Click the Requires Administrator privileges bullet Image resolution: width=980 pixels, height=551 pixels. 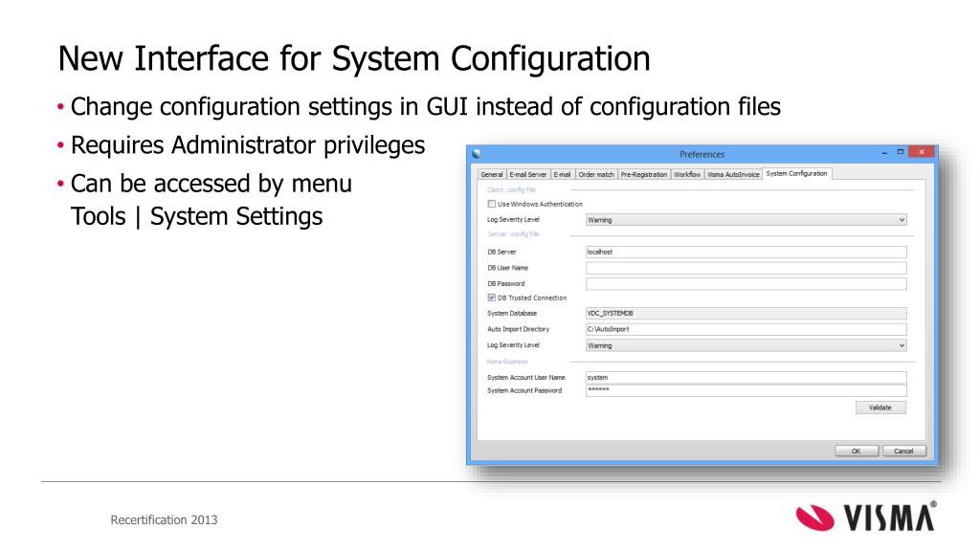[248, 145]
